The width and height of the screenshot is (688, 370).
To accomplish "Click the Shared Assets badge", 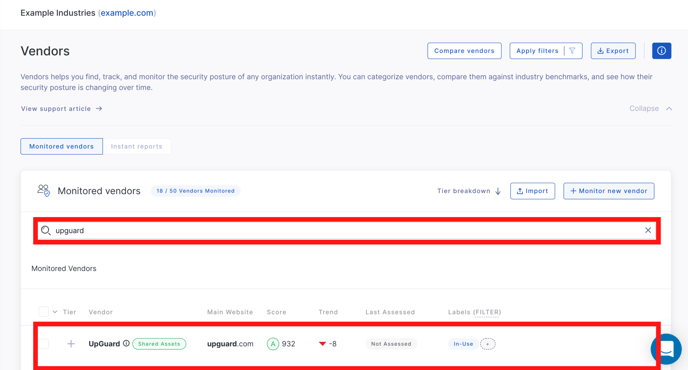I will pos(159,344).
